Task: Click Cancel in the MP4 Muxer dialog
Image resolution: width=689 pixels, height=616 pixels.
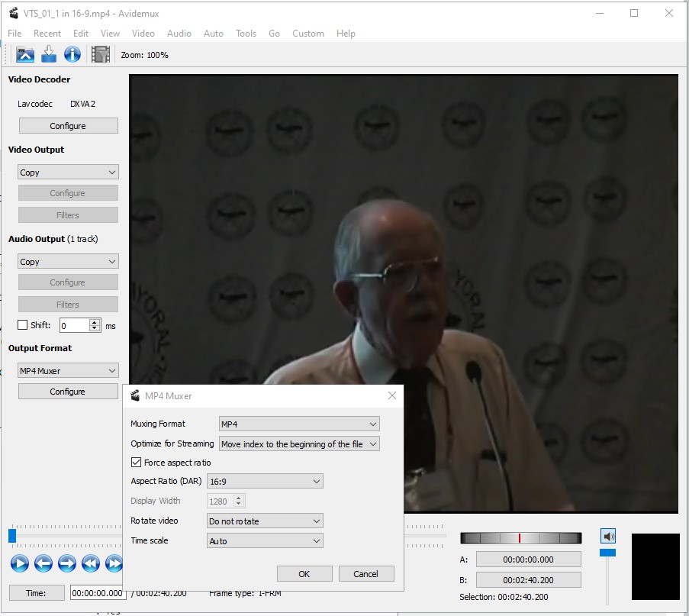Action: [365, 574]
